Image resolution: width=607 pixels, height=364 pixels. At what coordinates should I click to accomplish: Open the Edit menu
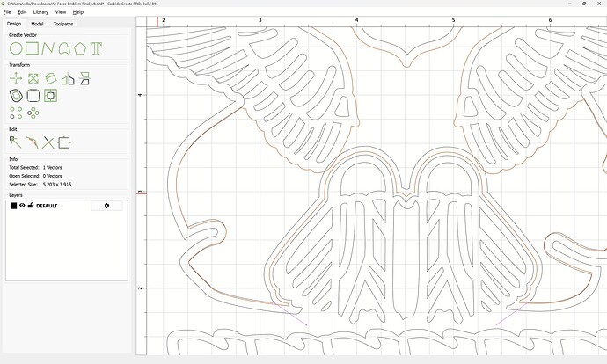point(22,12)
